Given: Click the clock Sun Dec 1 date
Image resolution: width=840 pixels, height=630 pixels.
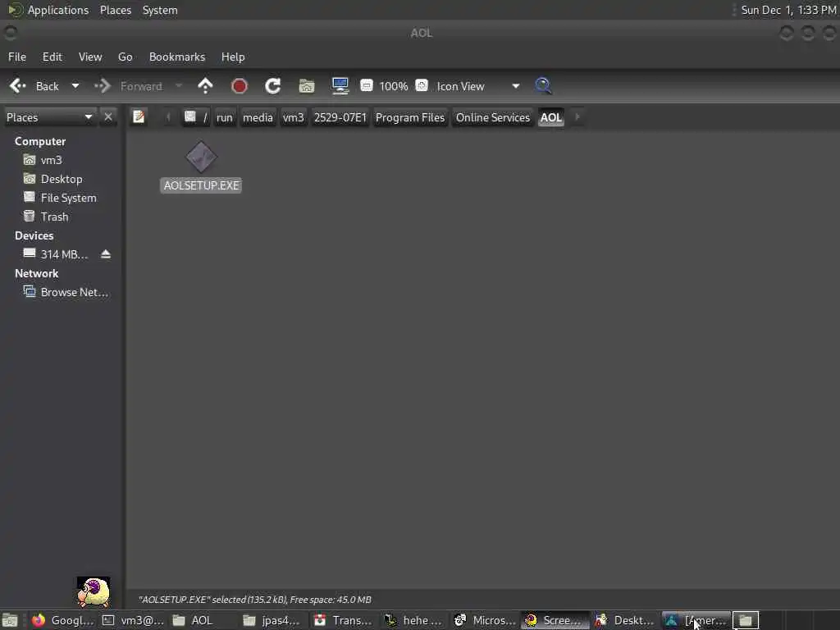Looking at the screenshot, I should [788, 10].
